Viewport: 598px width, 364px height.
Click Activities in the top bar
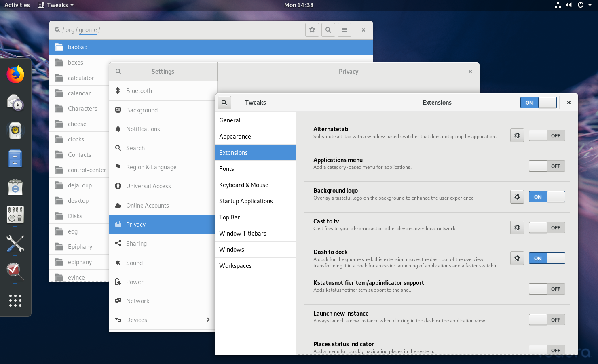pos(17,5)
